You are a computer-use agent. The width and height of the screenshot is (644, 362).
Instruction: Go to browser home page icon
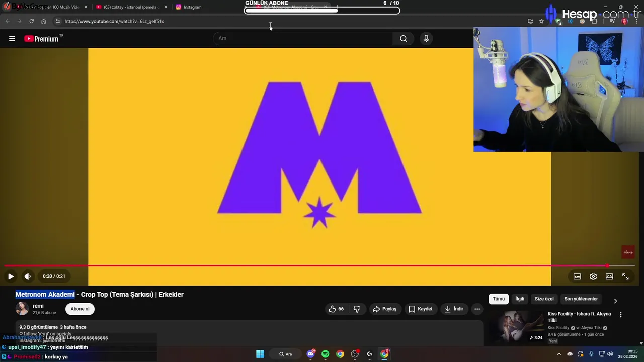[43, 21]
